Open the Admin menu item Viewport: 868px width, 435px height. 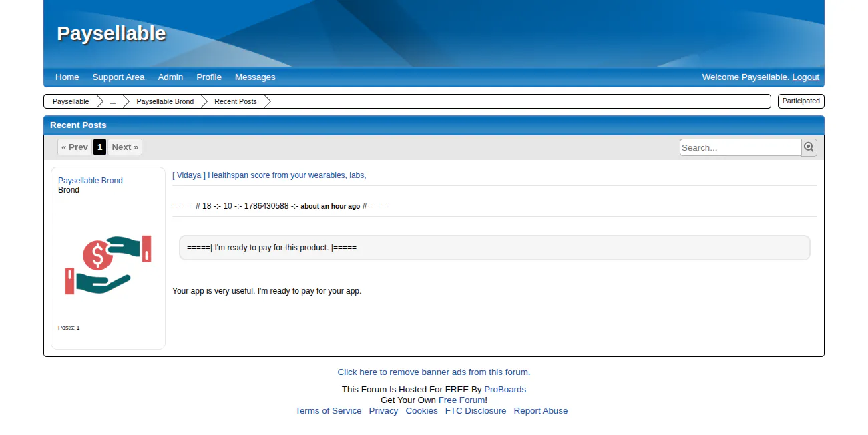click(x=170, y=77)
